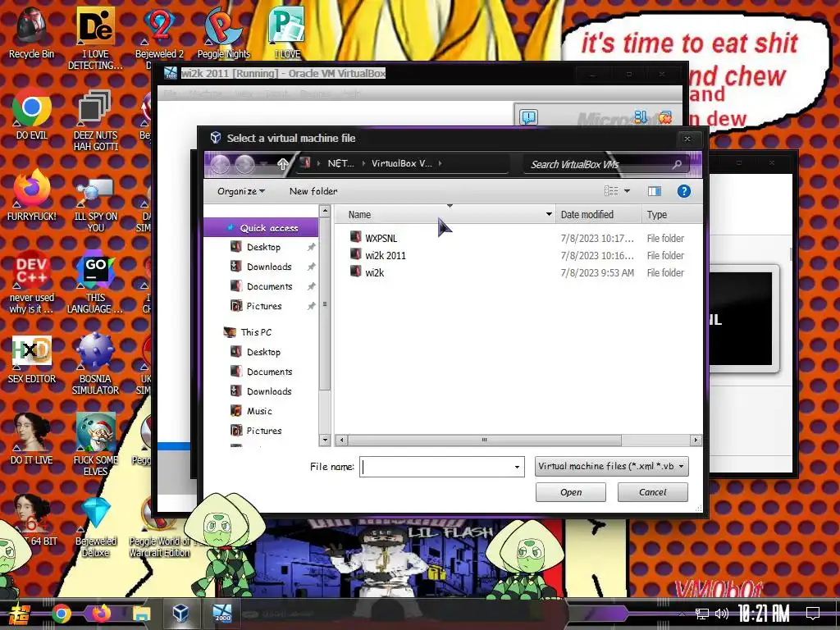The width and height of the screenshot is (840, 630).
Task: Open the SEX EDITOR HxD desktop icon
Action: coord(32,359)
